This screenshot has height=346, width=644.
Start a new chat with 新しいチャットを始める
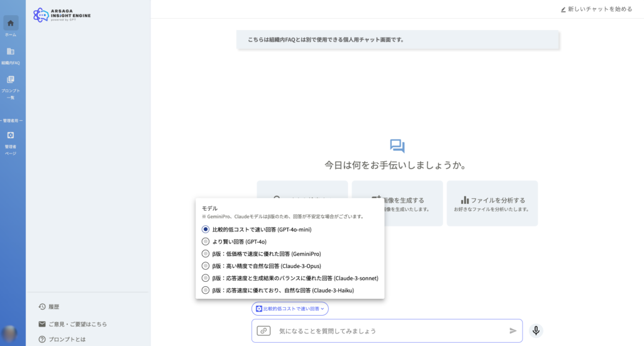tap(596, 9)
